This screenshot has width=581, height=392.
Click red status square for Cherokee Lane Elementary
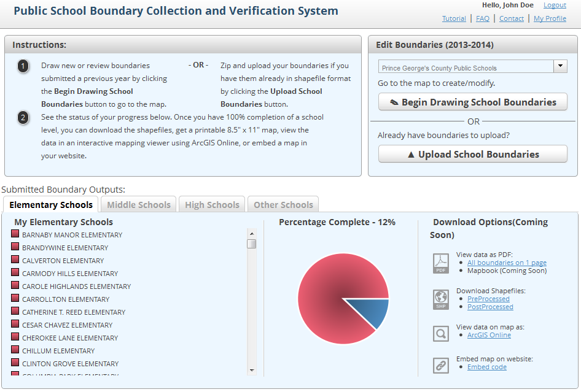point(15,337)
